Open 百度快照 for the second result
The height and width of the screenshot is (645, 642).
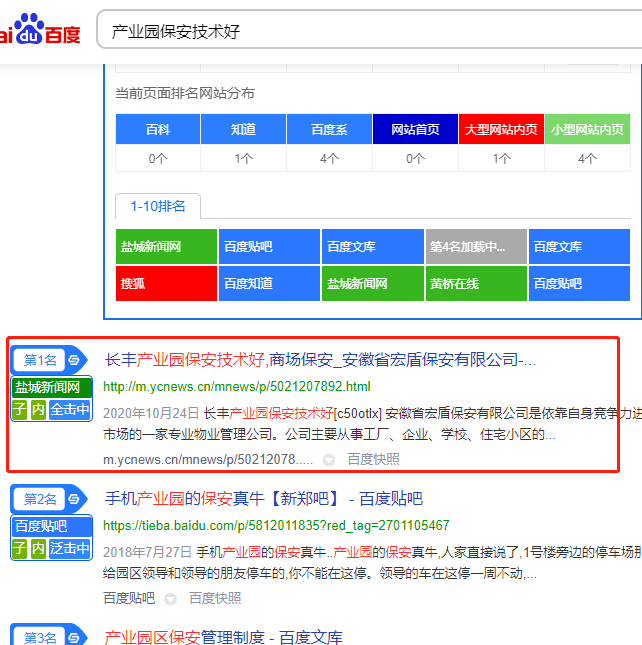point(215,598)
